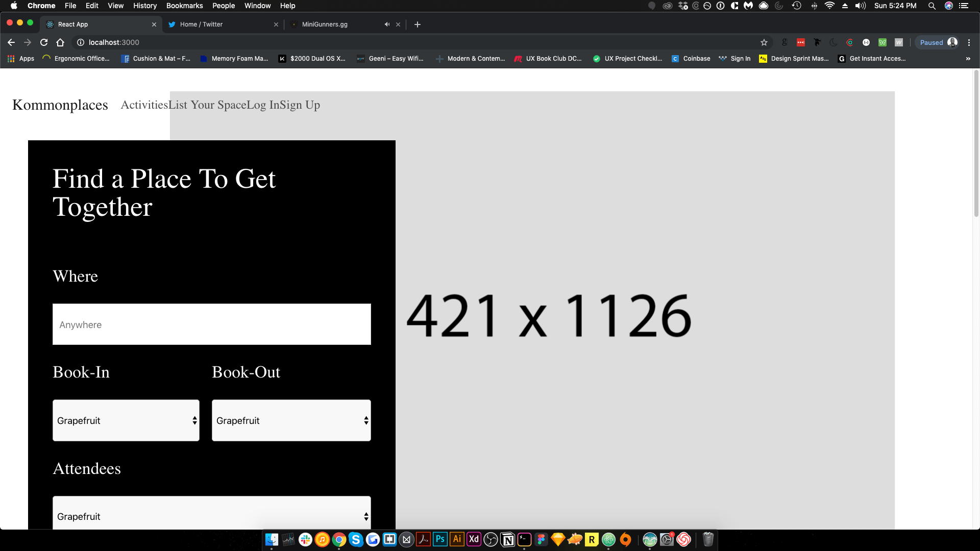Open Photoshop from the dock
This screenshot has width=980, height=551.
coord(440,539)
